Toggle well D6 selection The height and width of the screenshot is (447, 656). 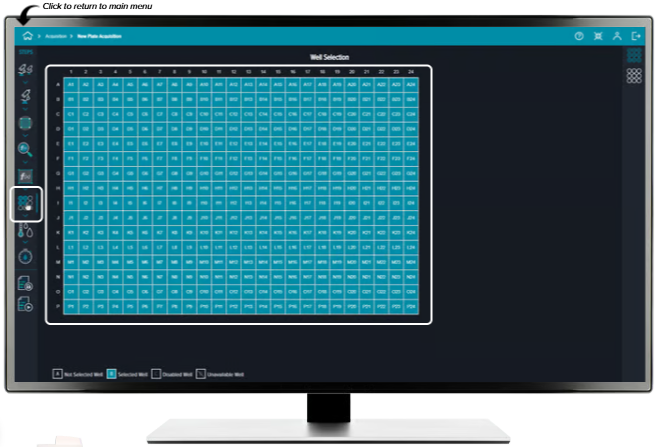(145, 129)
